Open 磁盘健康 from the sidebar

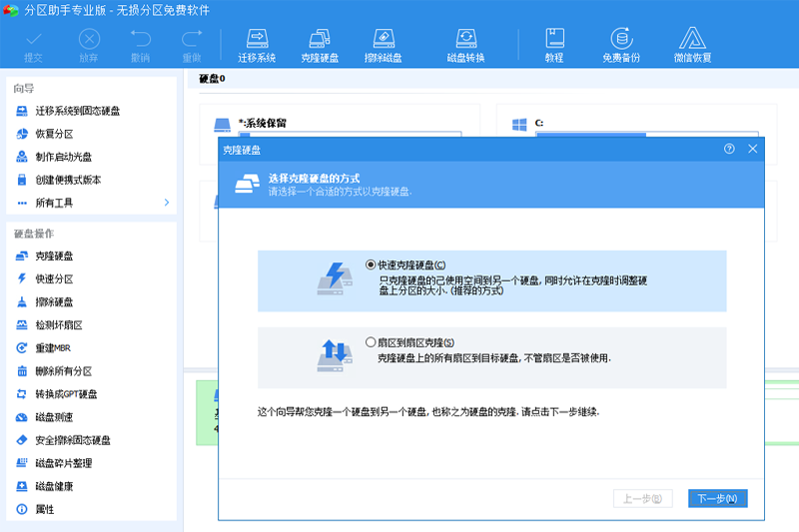pyautogui.click(x=54, y=486)
